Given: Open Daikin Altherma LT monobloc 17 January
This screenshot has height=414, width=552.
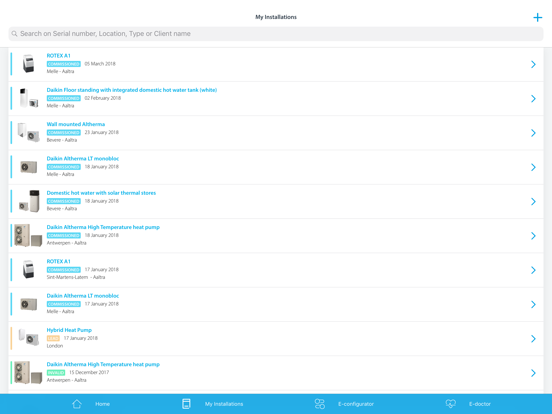Looking at the screenshot, I should pos(276,305).
